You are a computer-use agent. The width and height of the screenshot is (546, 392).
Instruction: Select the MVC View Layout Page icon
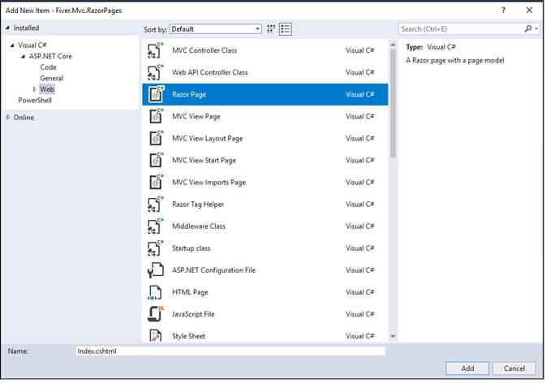click(x=155, y=138)
